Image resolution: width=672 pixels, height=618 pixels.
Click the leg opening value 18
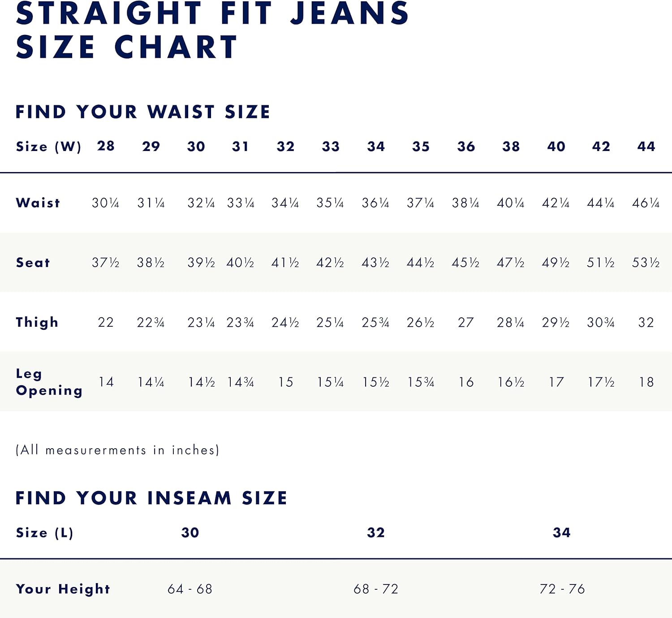point(646,382)
